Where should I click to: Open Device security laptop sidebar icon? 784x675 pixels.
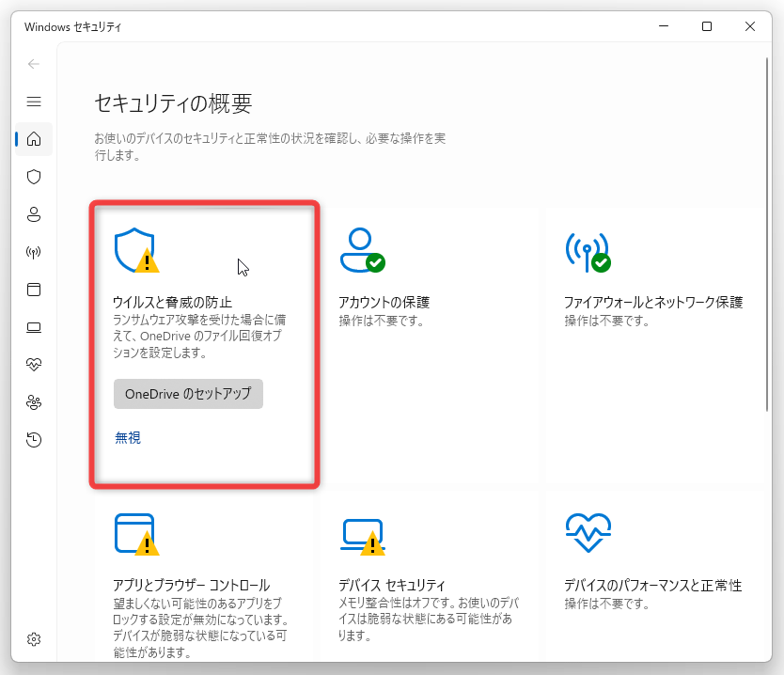click(34, 327)
